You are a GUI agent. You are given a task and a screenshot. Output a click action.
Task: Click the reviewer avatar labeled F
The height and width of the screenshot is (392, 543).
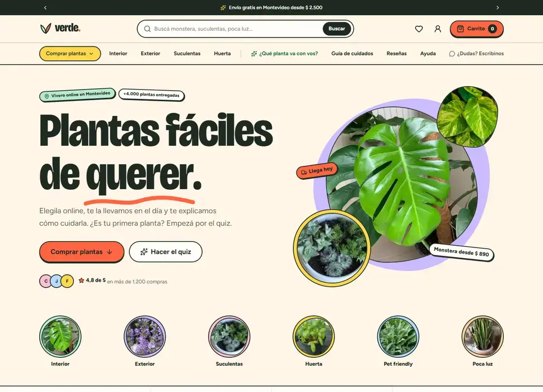[x=67, y=281]
